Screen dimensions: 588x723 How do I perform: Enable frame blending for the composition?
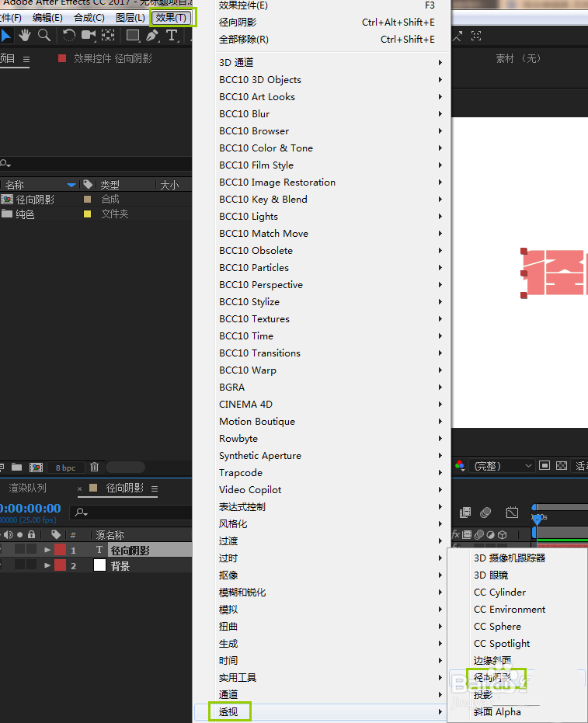coord(465,513)
